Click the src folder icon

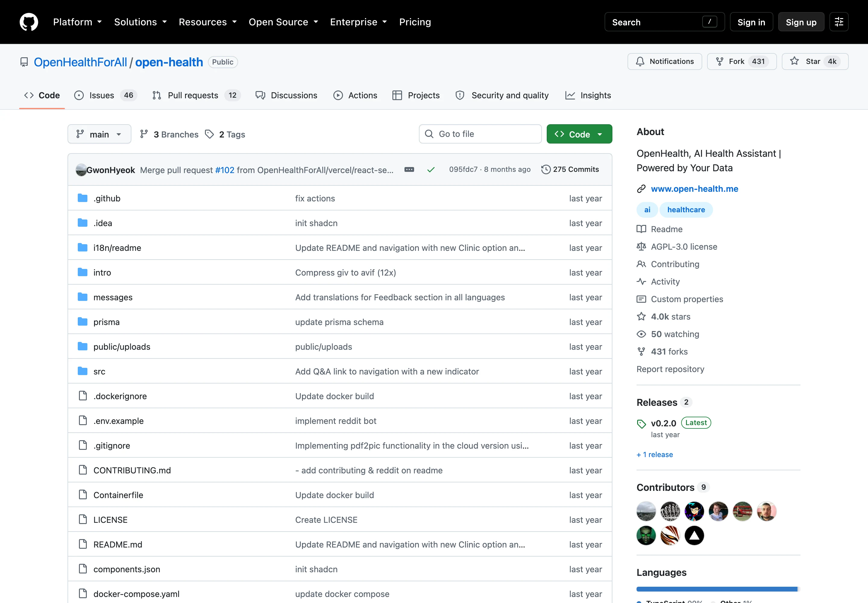click(x=82, y=371)
